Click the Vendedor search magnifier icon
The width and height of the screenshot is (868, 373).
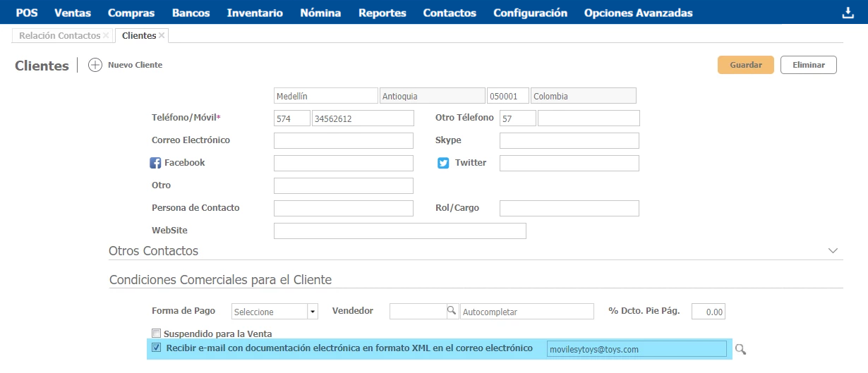(x=452, y=311)
